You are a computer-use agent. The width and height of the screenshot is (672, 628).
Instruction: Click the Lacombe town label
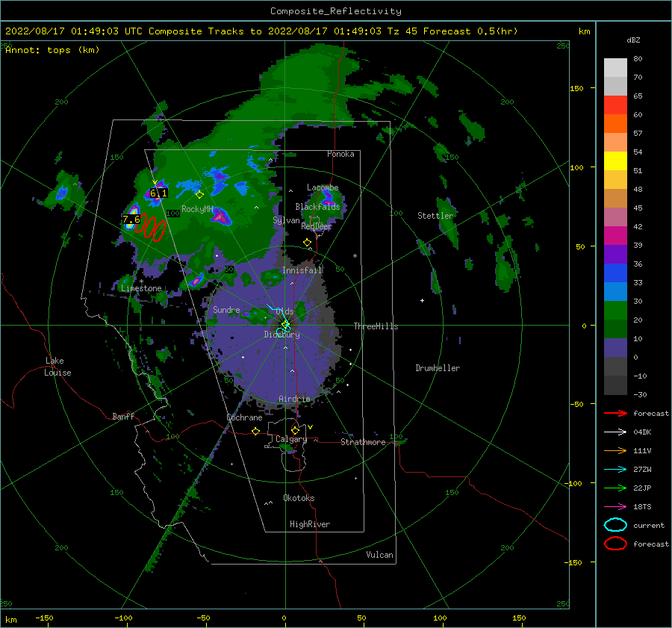click(x=323, y=187)
